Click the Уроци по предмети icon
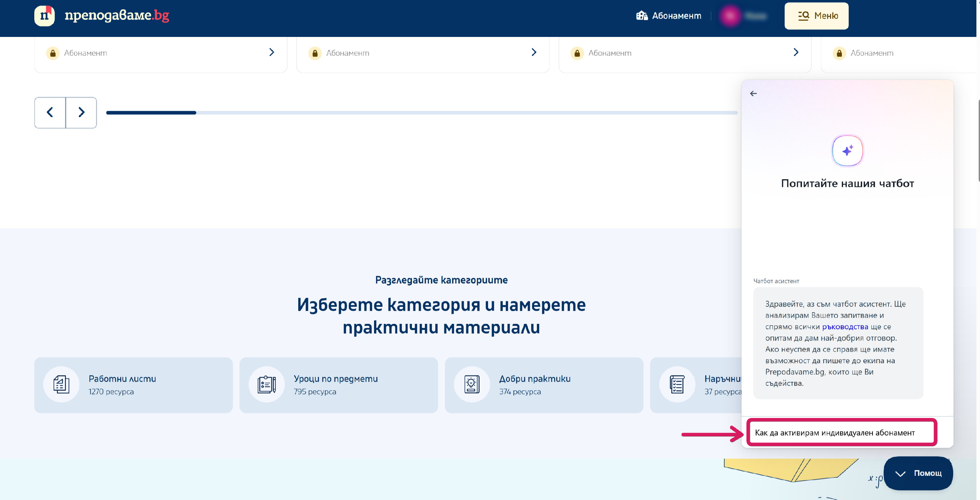 click(266, 384)
